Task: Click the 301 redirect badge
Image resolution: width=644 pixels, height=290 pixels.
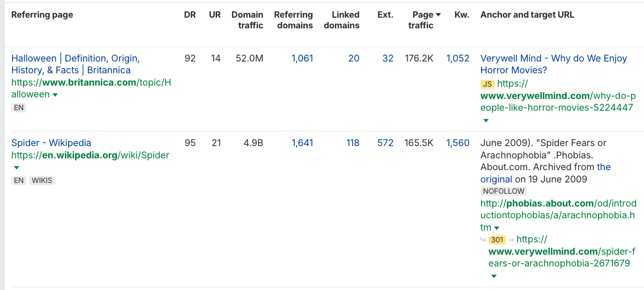Action: (x=497, y=240)
